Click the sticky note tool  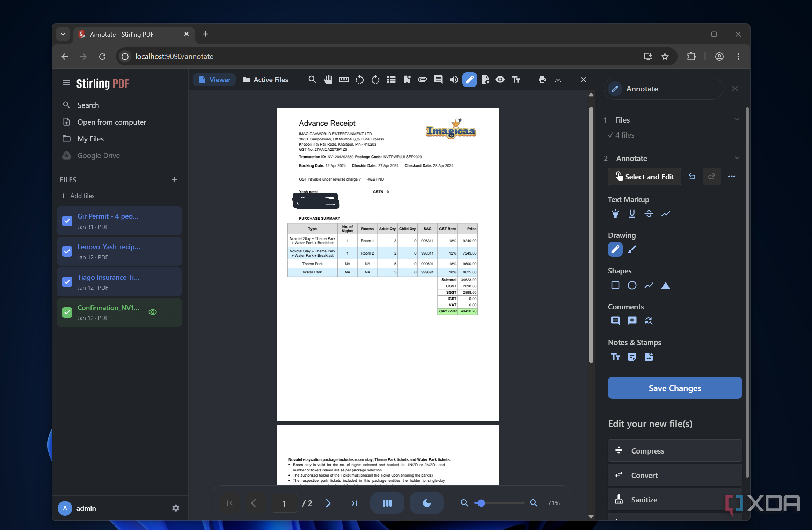click(x=632, y=357)
